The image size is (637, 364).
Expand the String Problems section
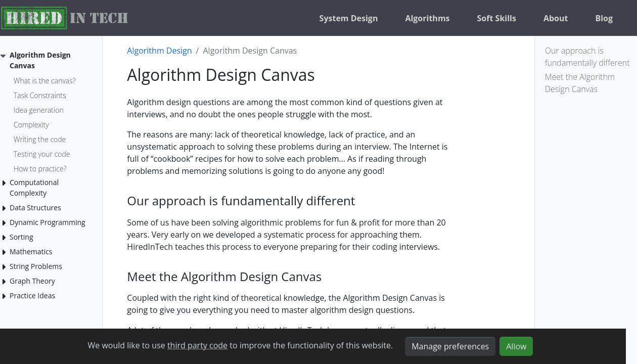[x=4, y=266]
